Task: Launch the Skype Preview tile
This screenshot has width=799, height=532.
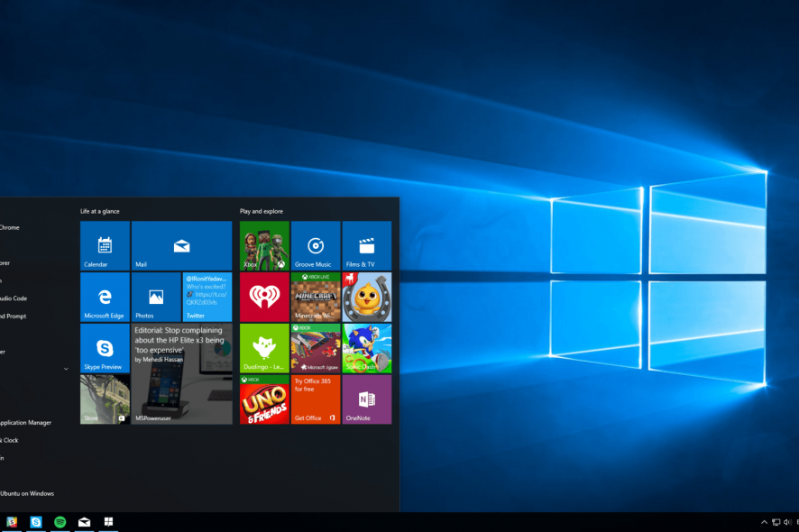Action: pyautogui.click(x=105, y=348)
